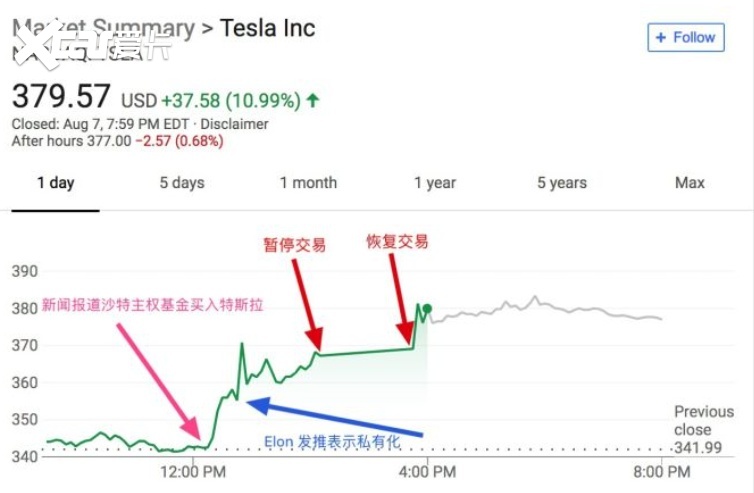Click the green closing-price dot on chart
Image resolution: width=754 pixels, height=493 pixels.
tap(427, 309)
